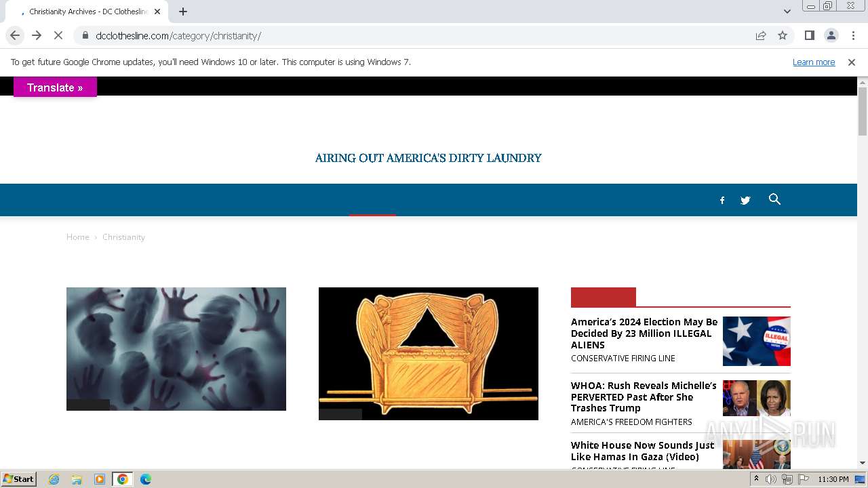Open the golden ark article thumbnail
This screenshot has height=488, width=868.
(x=429, y=354)
